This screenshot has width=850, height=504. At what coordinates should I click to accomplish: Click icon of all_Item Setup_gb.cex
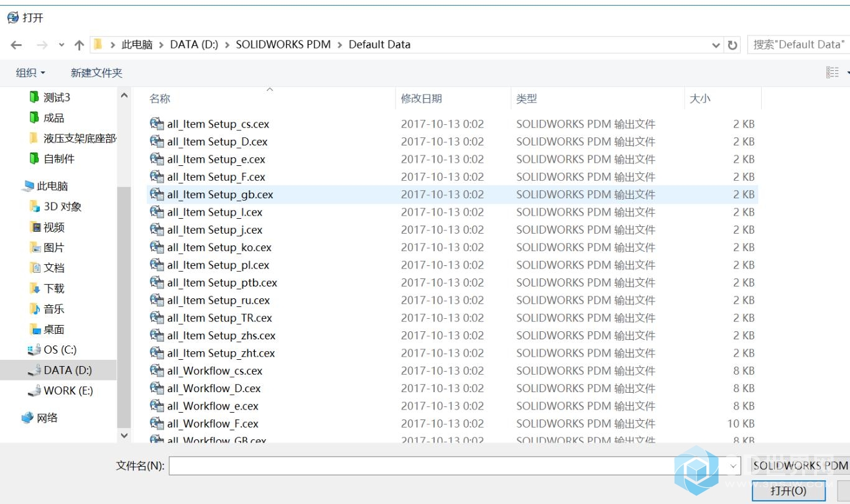157,195
